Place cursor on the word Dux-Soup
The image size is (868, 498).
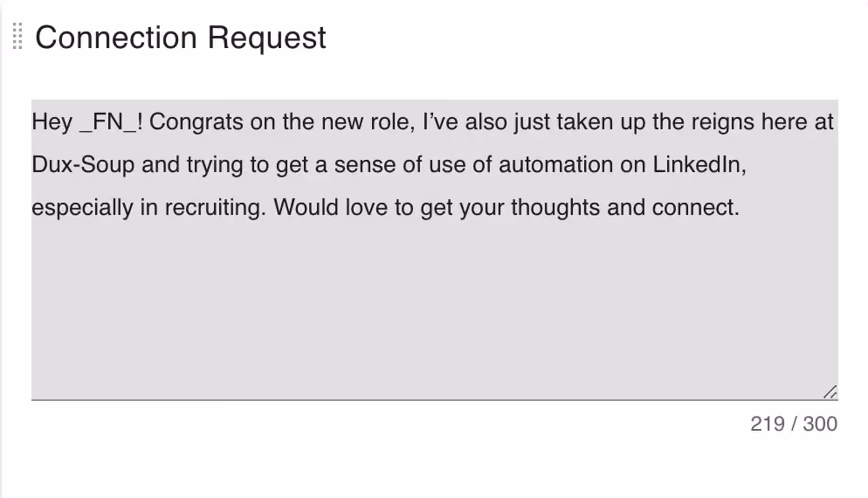(83, 165)
